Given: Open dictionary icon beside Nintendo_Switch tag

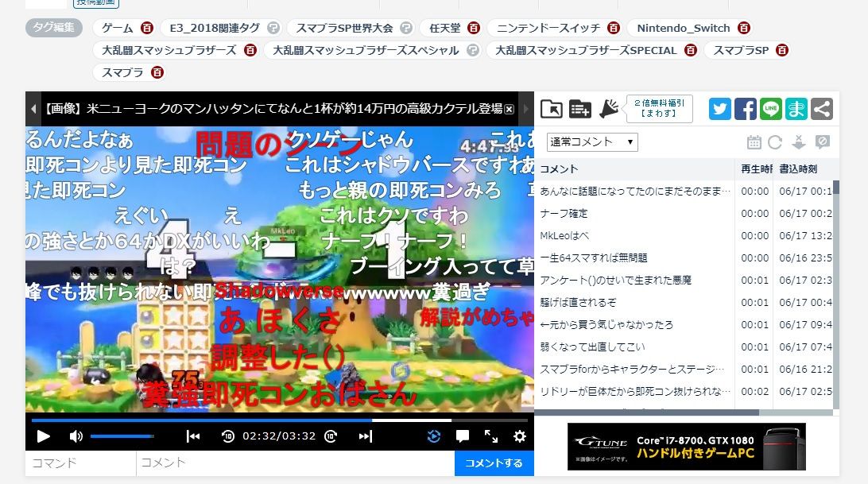Looking at the screenshot, I should (x=744, y=28).
